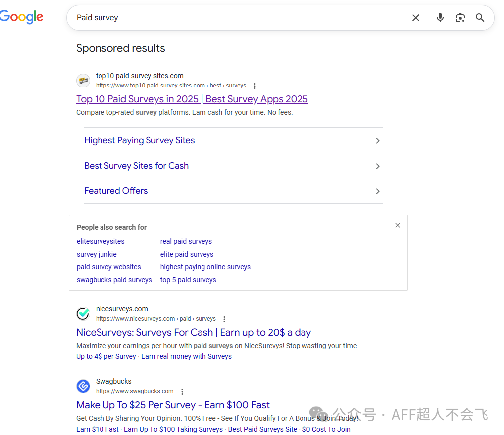The height and width of the screenshot is (435, 504).
Task: Close the People also search for box
Action: coord(398,225)
